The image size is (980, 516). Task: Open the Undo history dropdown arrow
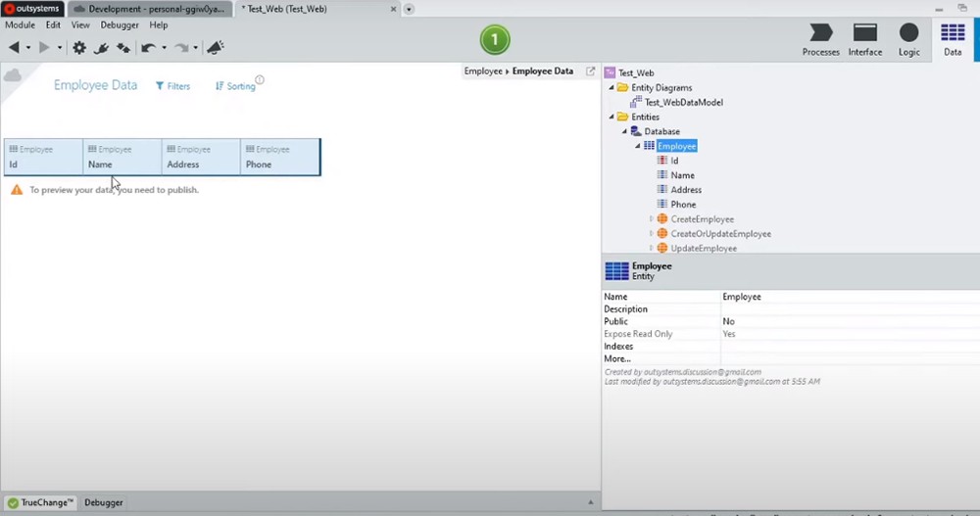[x=163, y=48]
